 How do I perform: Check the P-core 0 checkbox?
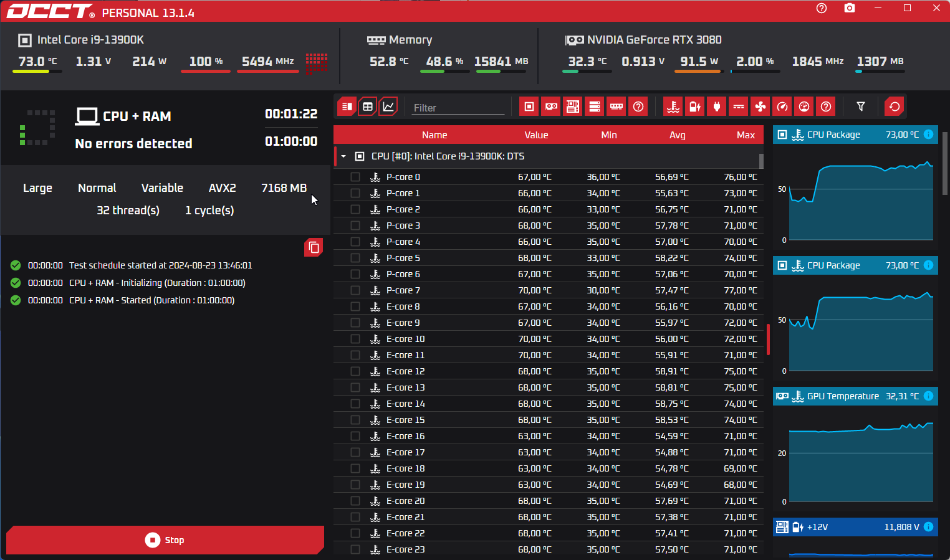pyautogui.click(x=355, y=177)
